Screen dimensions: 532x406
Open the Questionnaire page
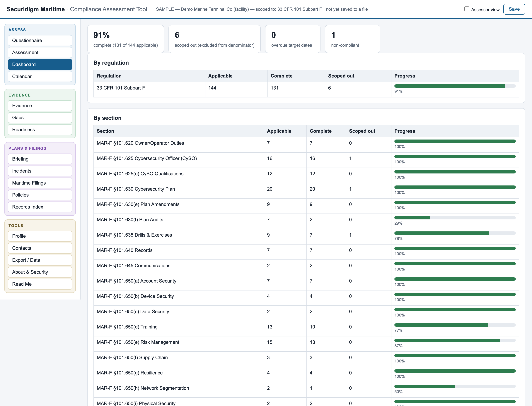click(40, 41)
